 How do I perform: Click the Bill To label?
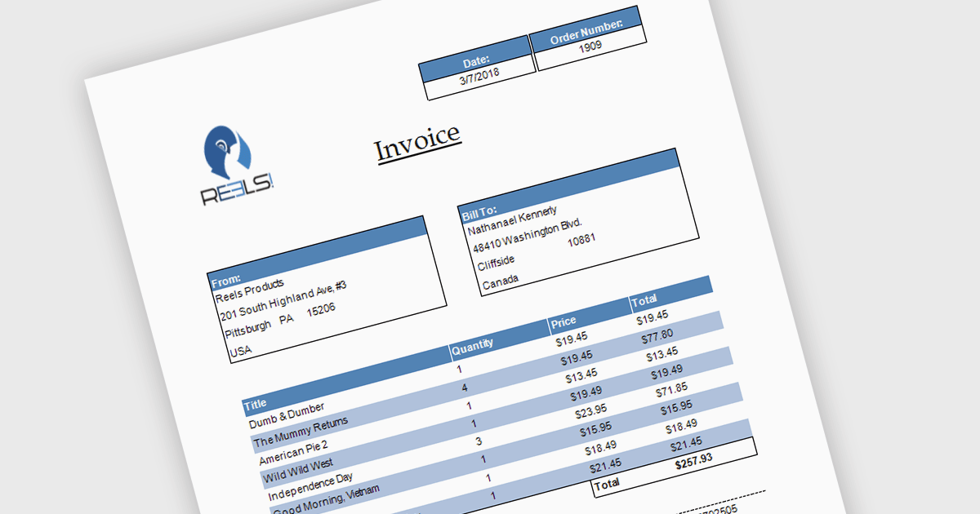479,215
